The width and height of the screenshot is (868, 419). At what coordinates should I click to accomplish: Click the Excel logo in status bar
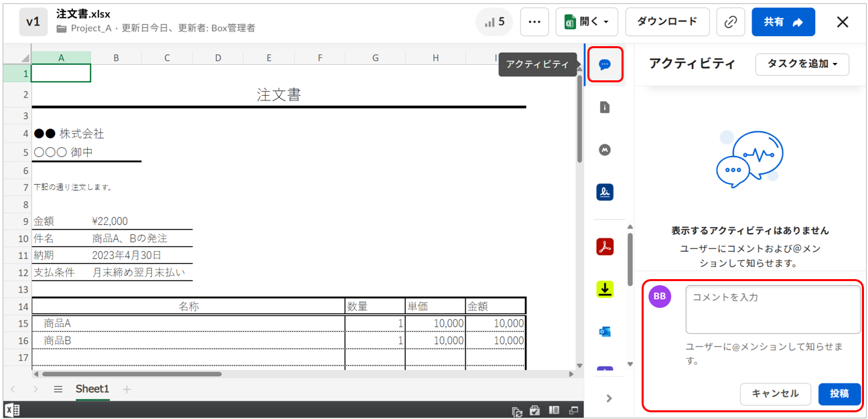coord(11,410)
